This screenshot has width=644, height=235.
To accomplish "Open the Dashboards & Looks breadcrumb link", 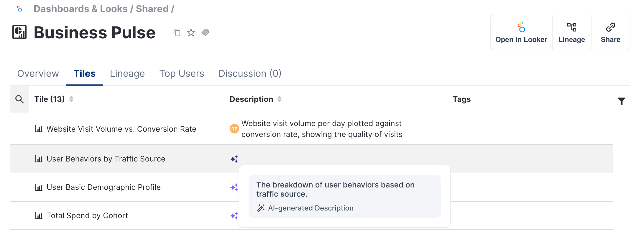I will (x=80, y=9).
